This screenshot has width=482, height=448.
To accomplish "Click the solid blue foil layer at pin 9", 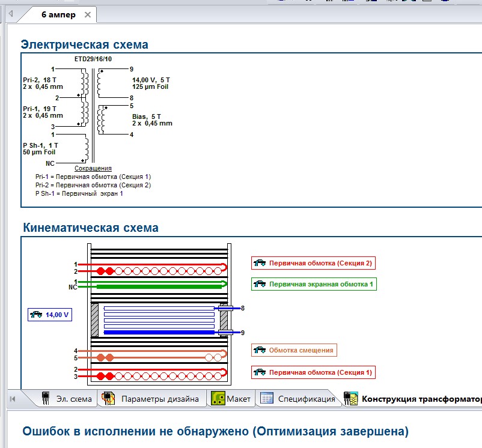I will coord(159,332).
